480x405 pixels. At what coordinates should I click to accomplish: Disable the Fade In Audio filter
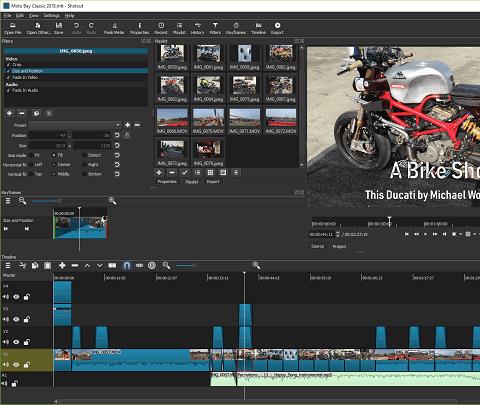coord(8,90)
